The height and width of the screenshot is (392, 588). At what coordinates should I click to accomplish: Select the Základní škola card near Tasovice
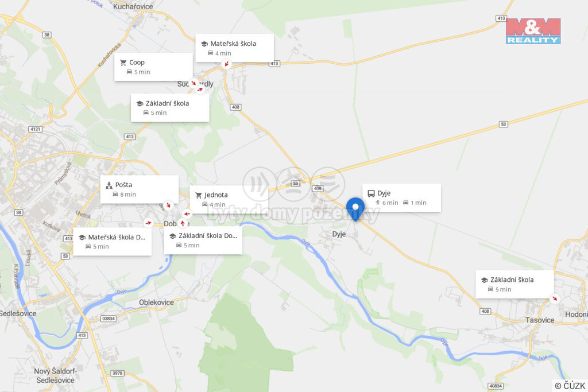(514, 284)
